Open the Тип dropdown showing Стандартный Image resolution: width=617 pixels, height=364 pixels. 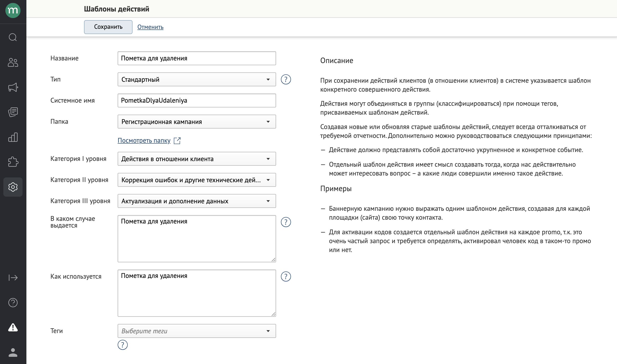tap(196, 79)
